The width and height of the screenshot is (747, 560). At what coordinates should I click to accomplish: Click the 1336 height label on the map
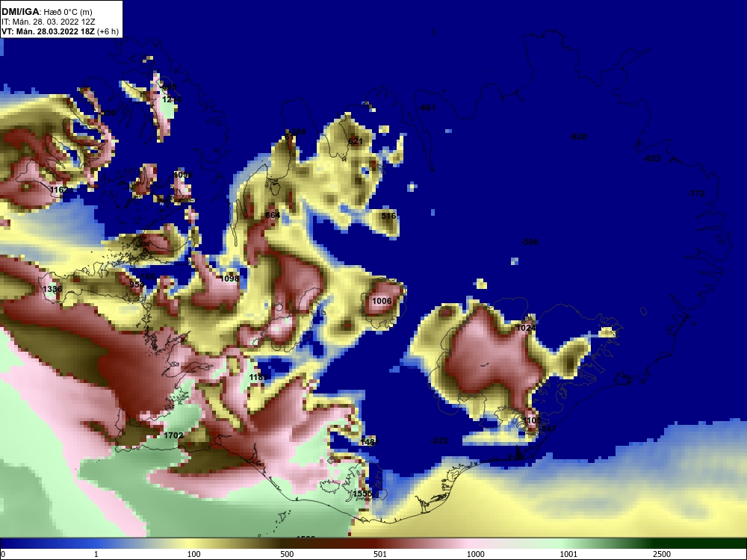52,289
